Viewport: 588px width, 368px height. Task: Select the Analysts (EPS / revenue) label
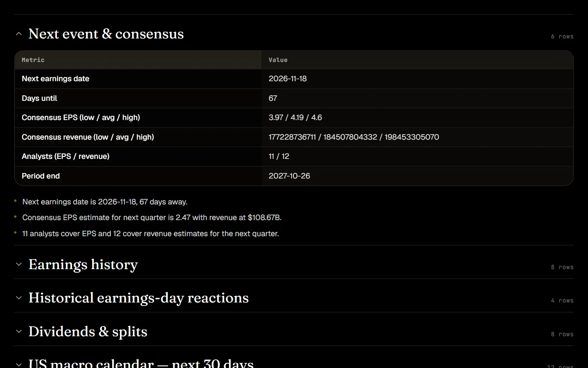pos(65,157)
